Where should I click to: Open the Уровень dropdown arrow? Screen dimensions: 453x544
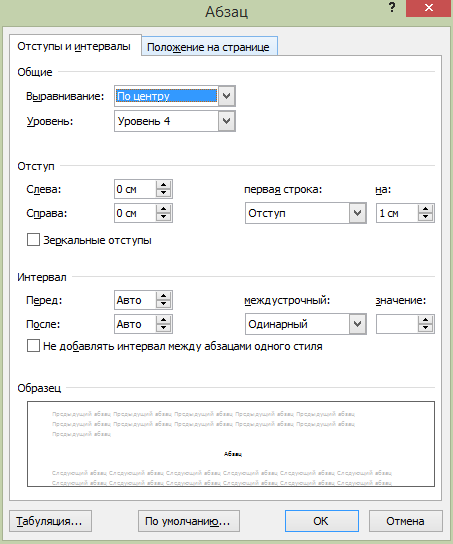(226, 121)
